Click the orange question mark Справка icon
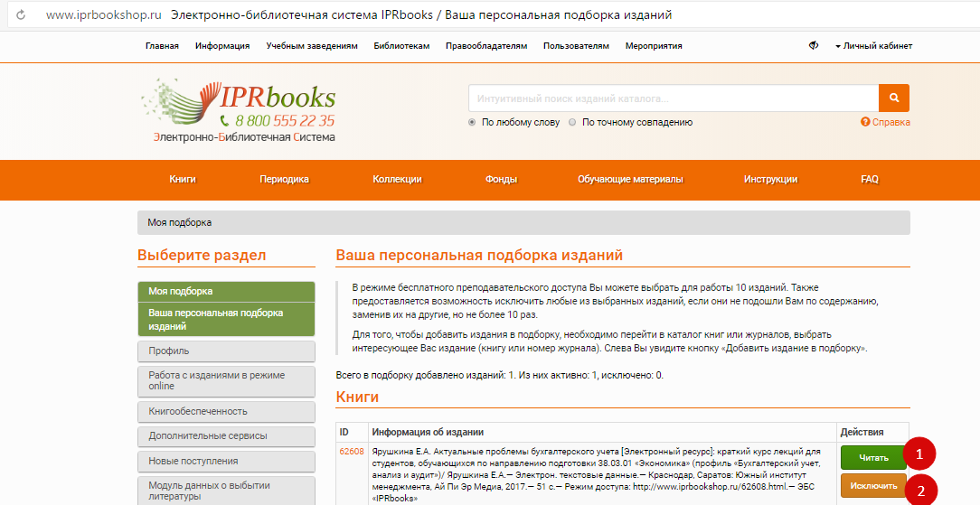Image resolution: width=980 pixels, height=505 pixels. [865, 122]
